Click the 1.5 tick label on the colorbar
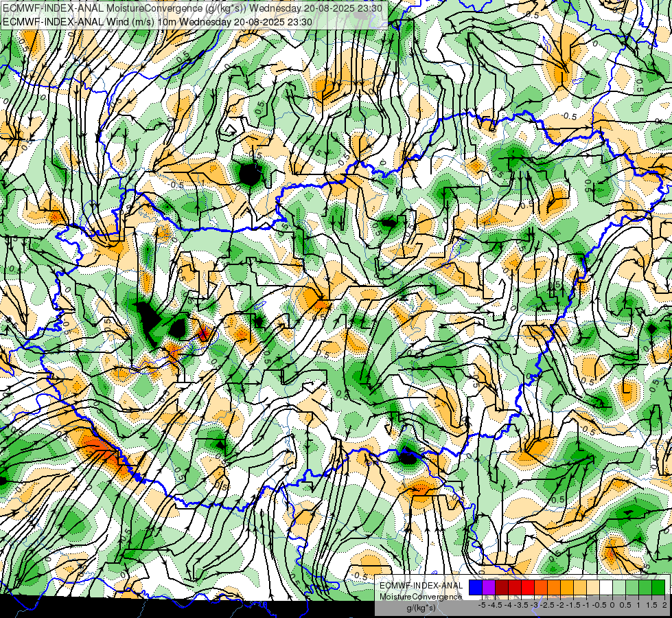 point(651,605)
